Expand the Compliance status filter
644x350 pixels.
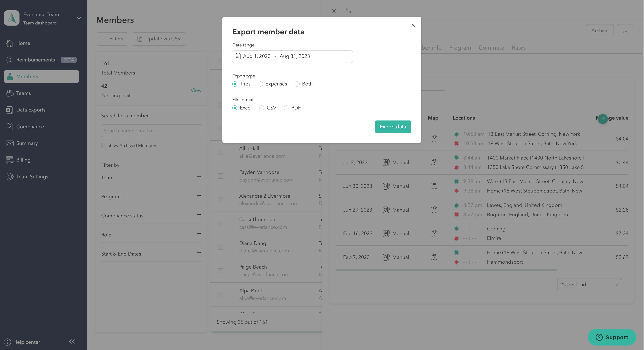click(x=199, y=215)
